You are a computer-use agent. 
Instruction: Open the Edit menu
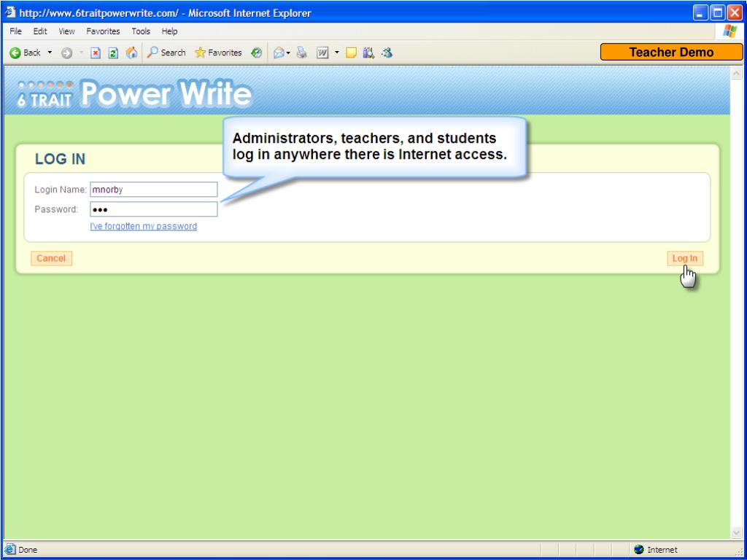(40, 31)
